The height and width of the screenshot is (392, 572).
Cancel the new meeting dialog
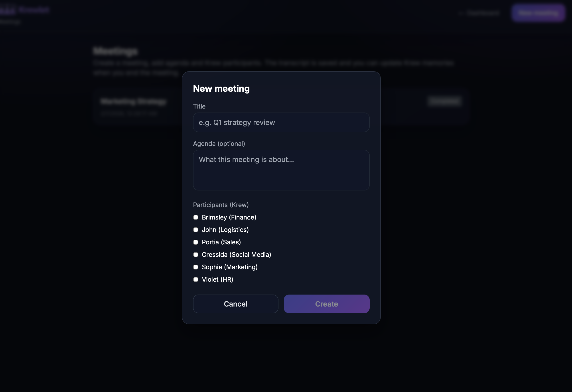click(x=236, y=304)
